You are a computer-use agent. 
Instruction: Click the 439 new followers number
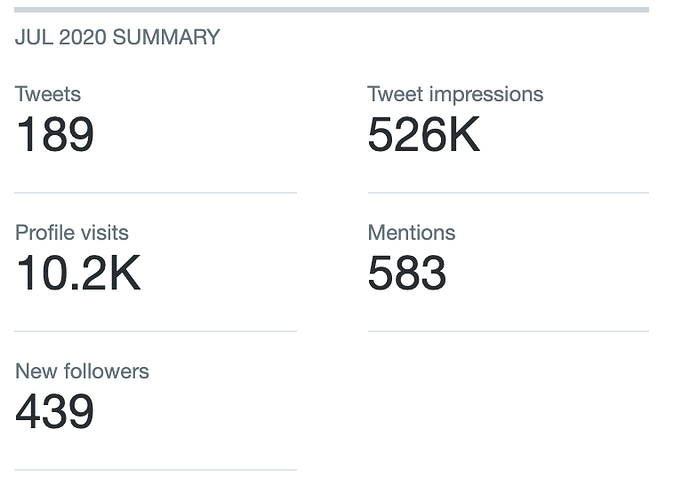tap(55, 411)
